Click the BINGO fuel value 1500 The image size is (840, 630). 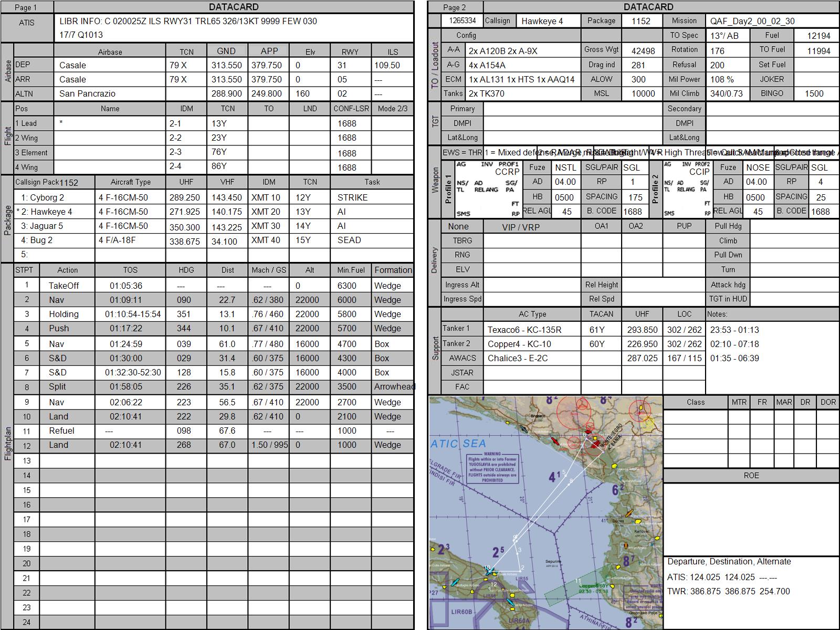(x=814, y=93)
